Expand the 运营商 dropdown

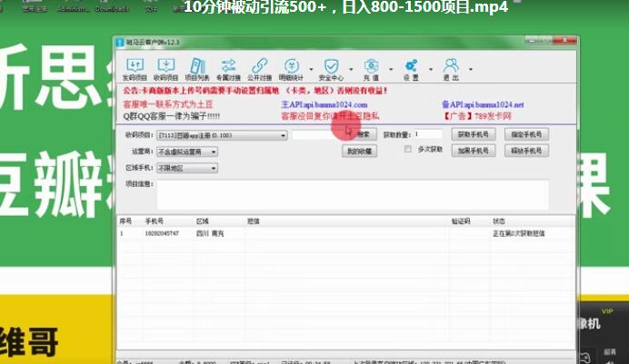point(214,152)
